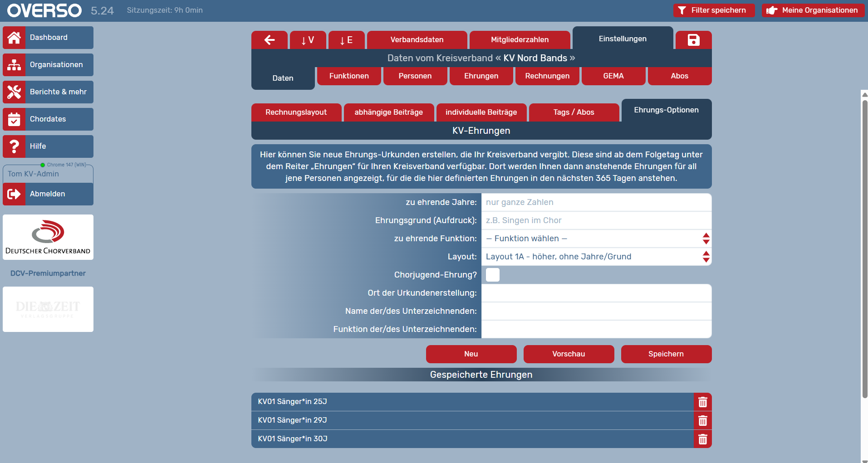Delete the KV01 Sänger*in 25J entry
The width and height of the screenshot is (868, 463).
703,402
